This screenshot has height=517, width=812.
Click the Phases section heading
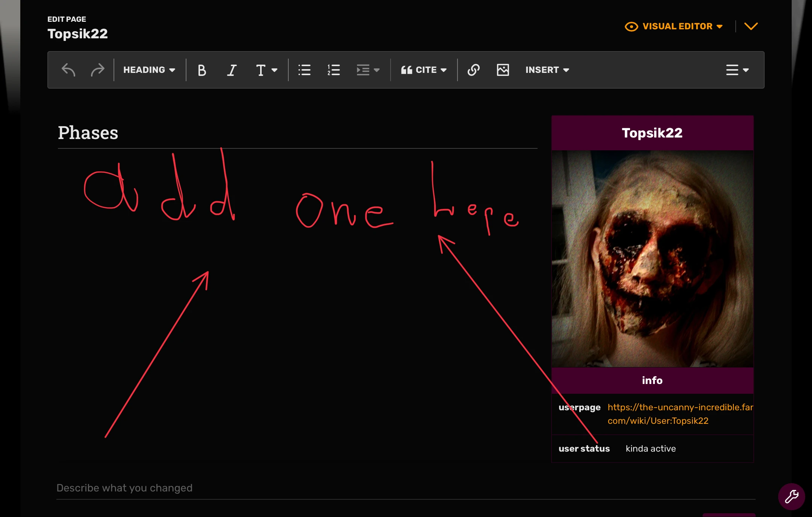[88, 132]
